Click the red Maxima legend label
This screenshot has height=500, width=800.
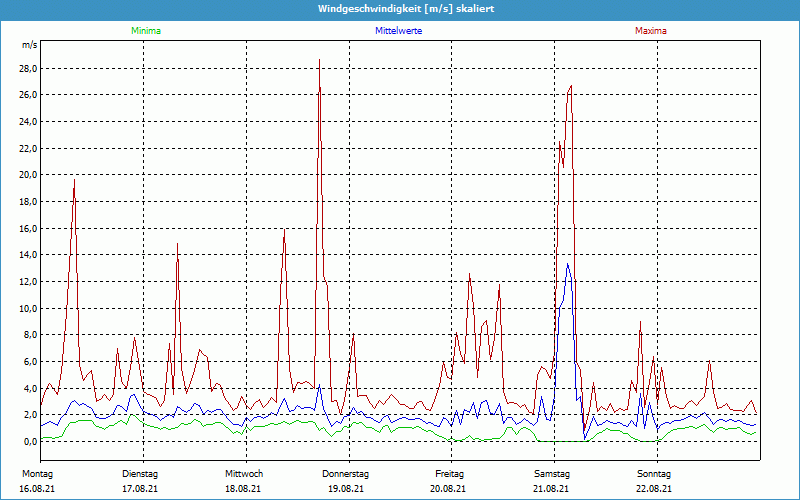651,31
